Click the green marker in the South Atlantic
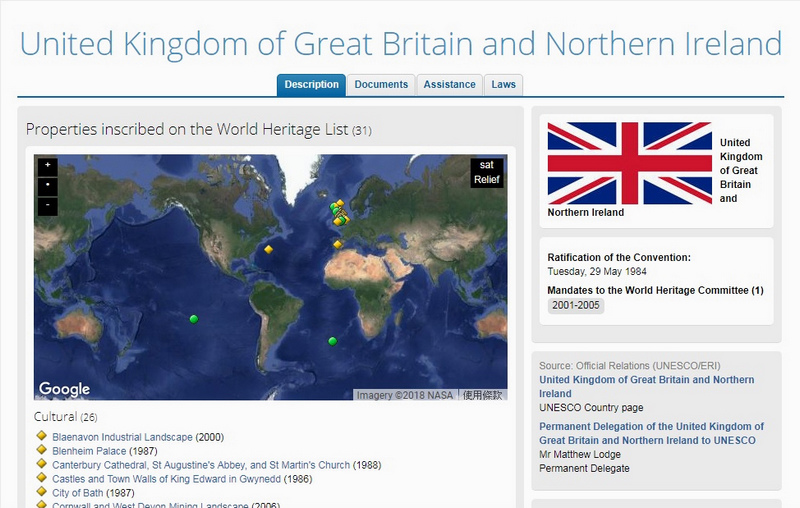The height and width of the screenshot is (508, 800). 333,341
